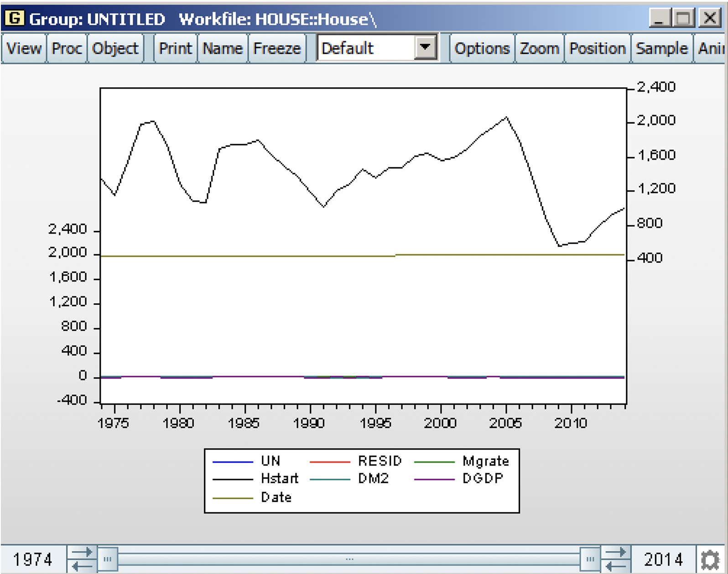The height and width of the screenshot is (574, 728).
Task: Click the olive Date legend line
Action: coord(233,498)
